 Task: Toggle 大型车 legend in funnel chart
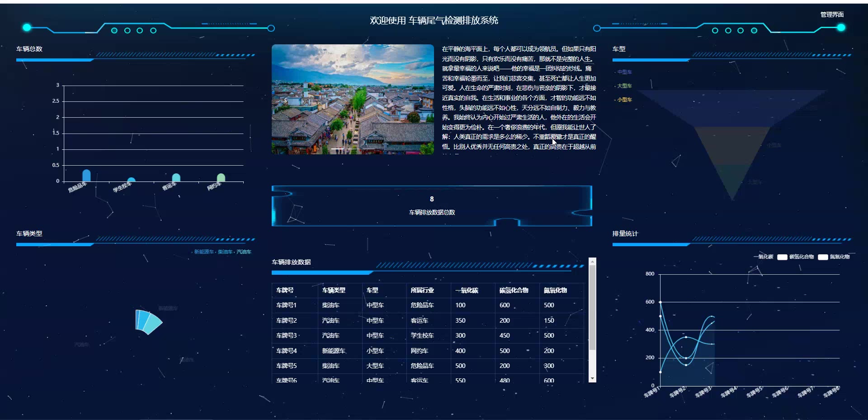[x=623, y=86]
